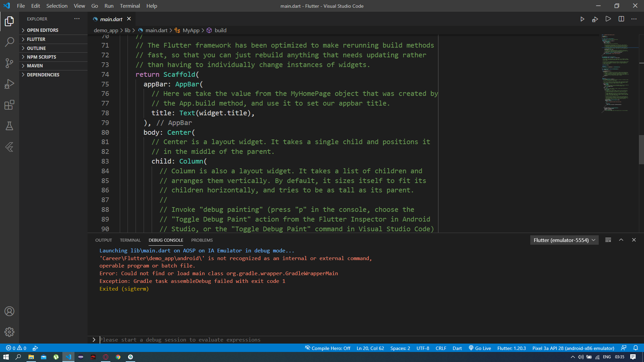Screen dimensions: 644x362
Task: Click the feedback icon in status bar
Action: coord(624,348)
